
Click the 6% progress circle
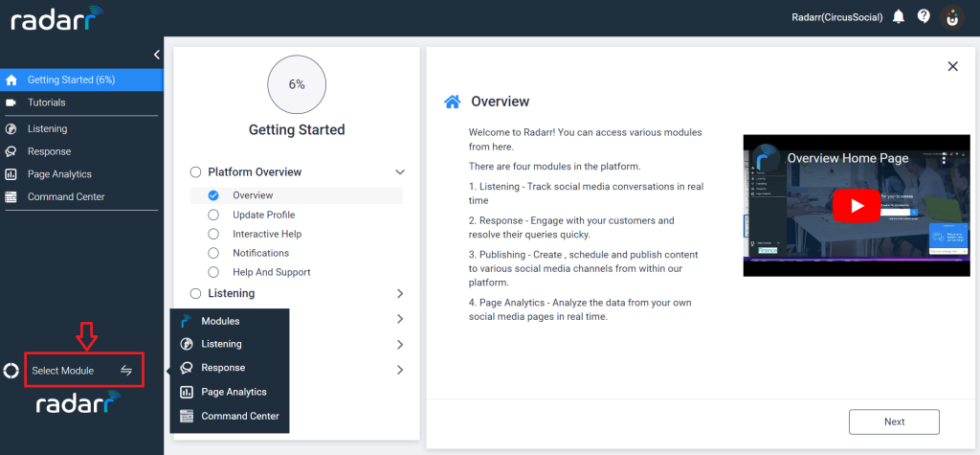click(x=297, y=85)
